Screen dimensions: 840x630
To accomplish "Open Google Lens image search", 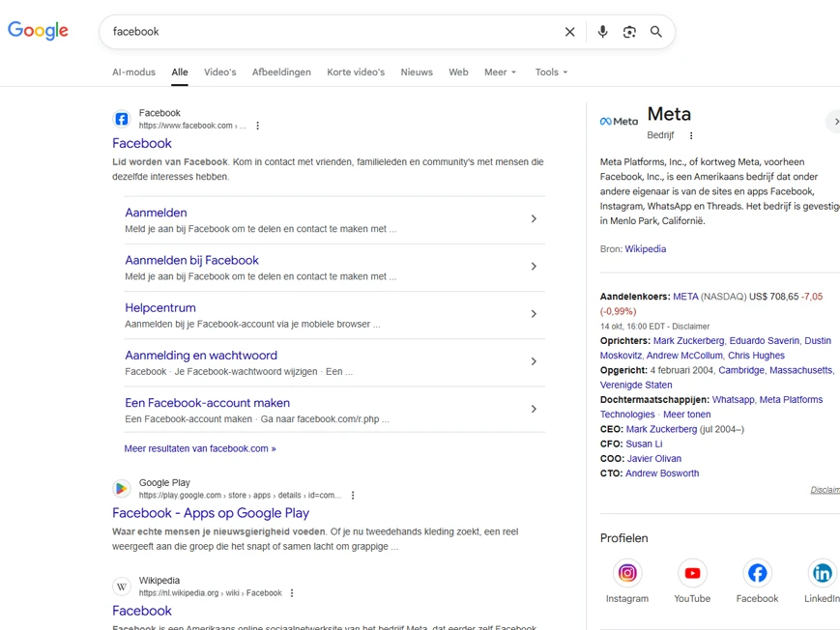I will [x=629, y=32].
